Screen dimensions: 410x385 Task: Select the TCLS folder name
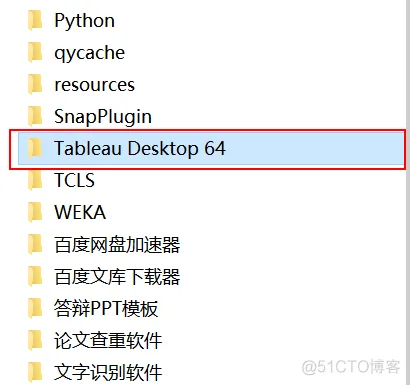75,180
